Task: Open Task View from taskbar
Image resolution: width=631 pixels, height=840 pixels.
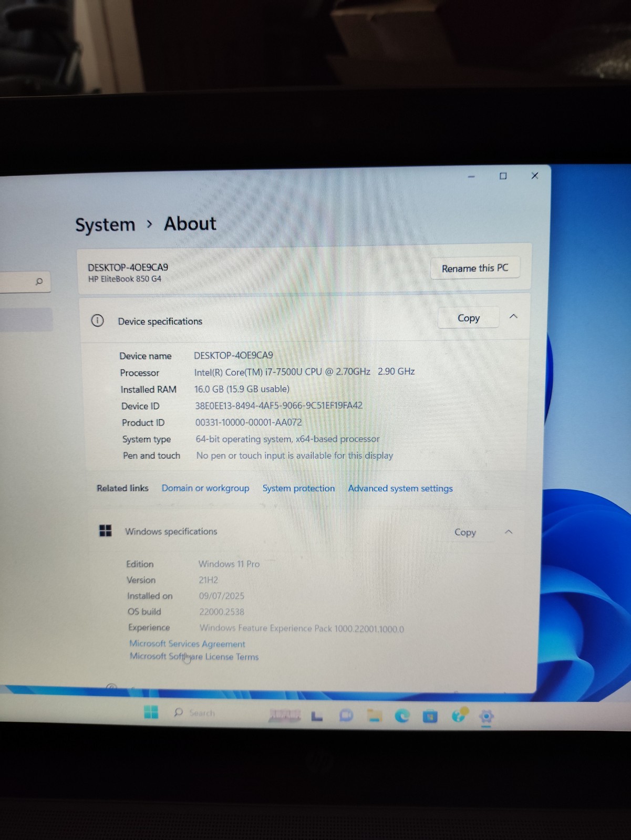Action: pos(317,715)
